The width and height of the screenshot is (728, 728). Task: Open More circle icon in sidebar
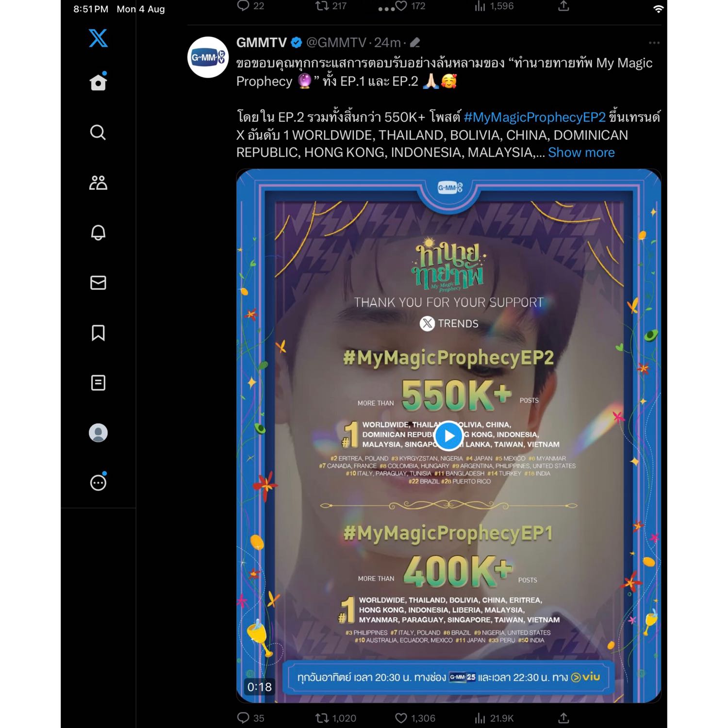pos(98,482)
